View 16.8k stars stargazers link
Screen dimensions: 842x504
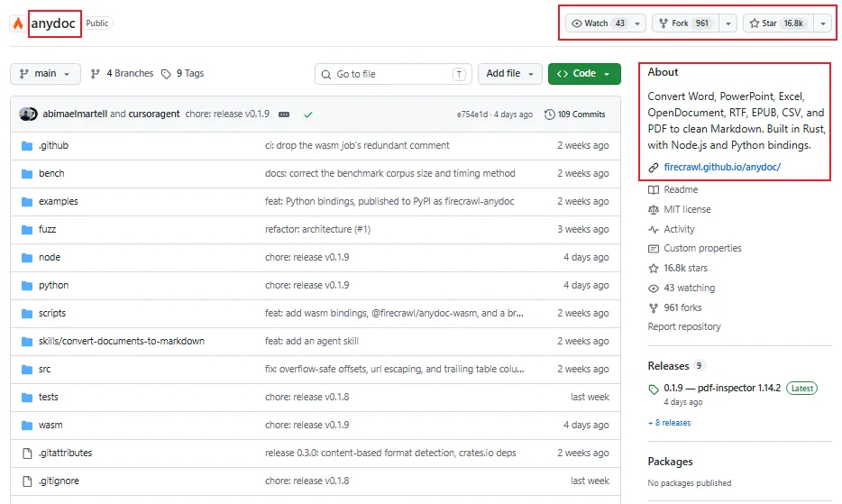[x=685, y=268]
